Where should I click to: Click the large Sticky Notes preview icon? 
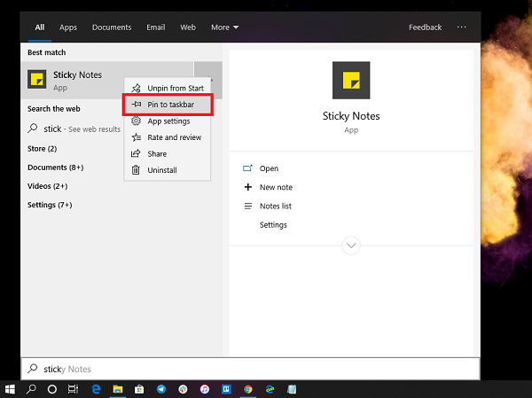350,79
